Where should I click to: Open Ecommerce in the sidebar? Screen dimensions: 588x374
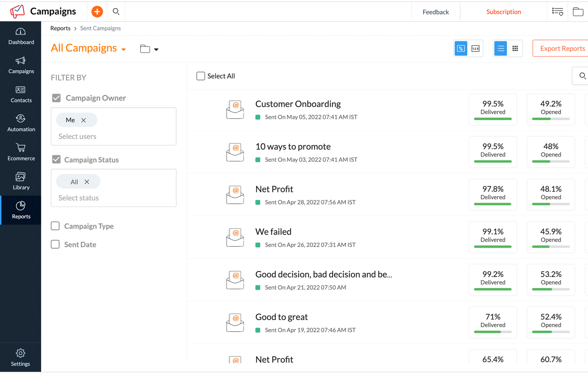[x=21, y=152]
